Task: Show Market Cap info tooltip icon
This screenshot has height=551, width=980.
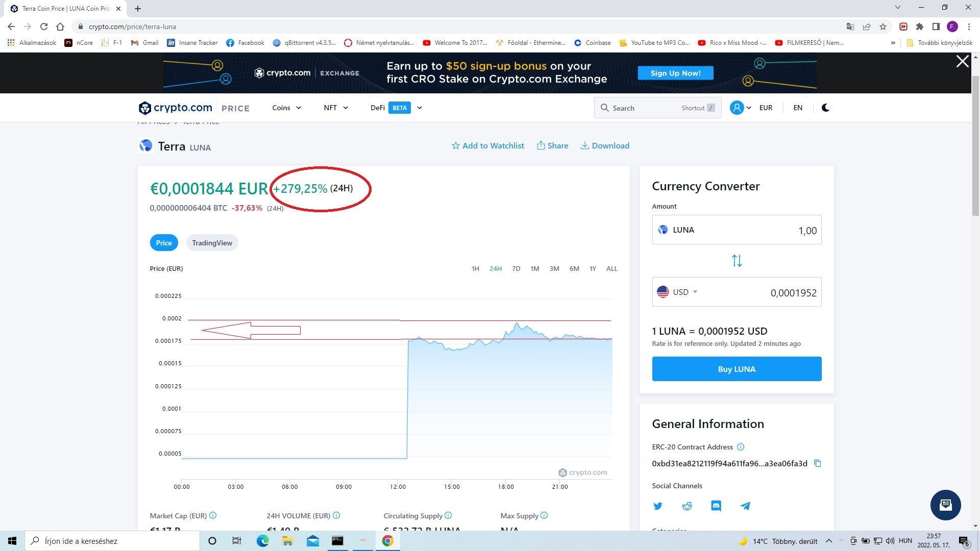Action: tap(213, 516)
